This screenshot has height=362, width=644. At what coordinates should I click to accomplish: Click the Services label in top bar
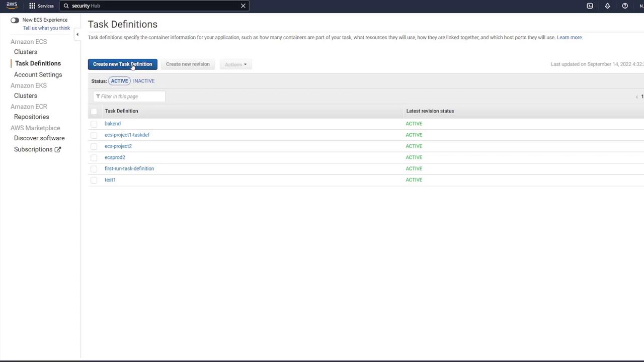click(x=46, y=6)
